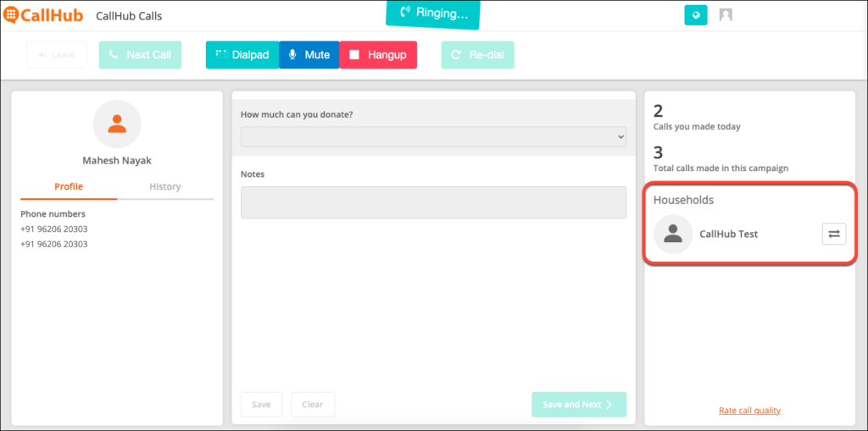868x431 pixels.
Task: Open the Dialpad
Action: click(242, 55)
